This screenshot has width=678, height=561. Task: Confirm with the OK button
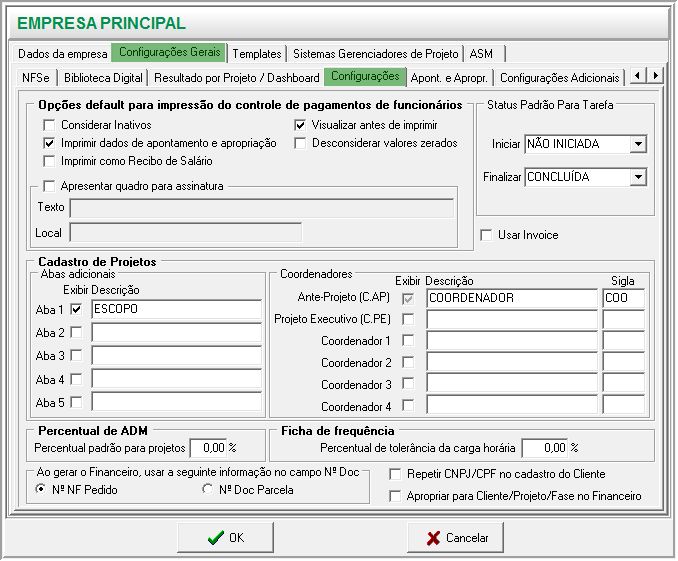click(x=225, y=538)
